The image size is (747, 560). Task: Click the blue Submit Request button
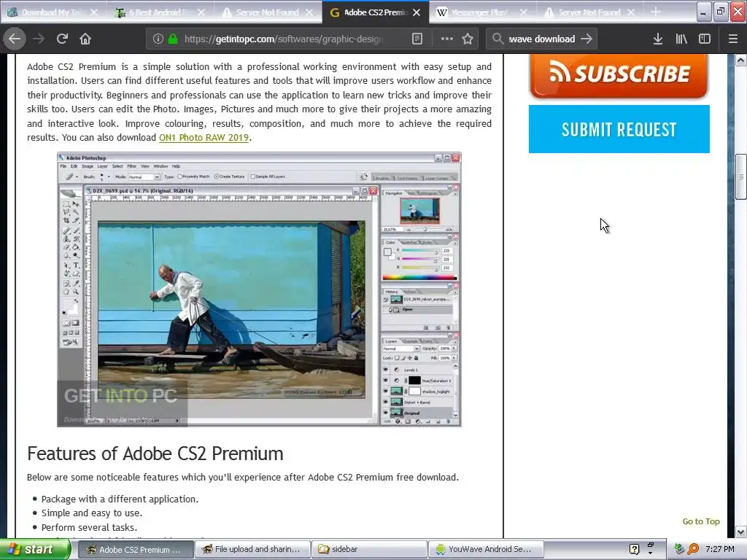[619, 129]
